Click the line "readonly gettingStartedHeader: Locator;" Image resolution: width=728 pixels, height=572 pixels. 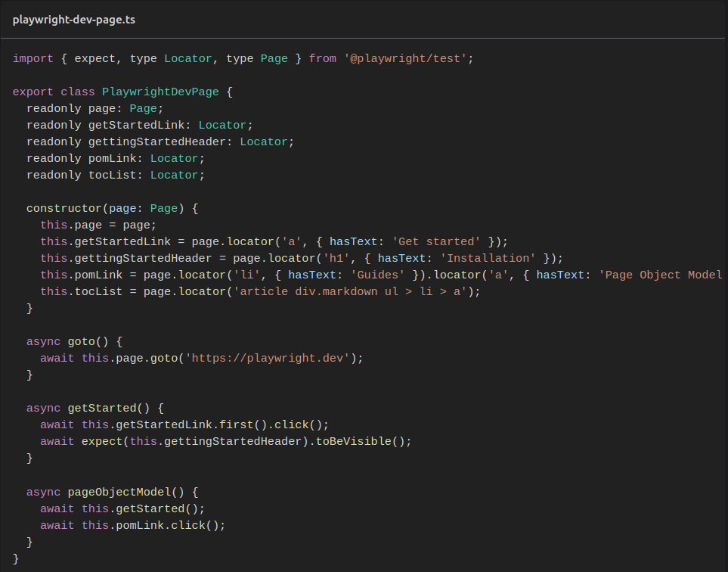point(160,142)
